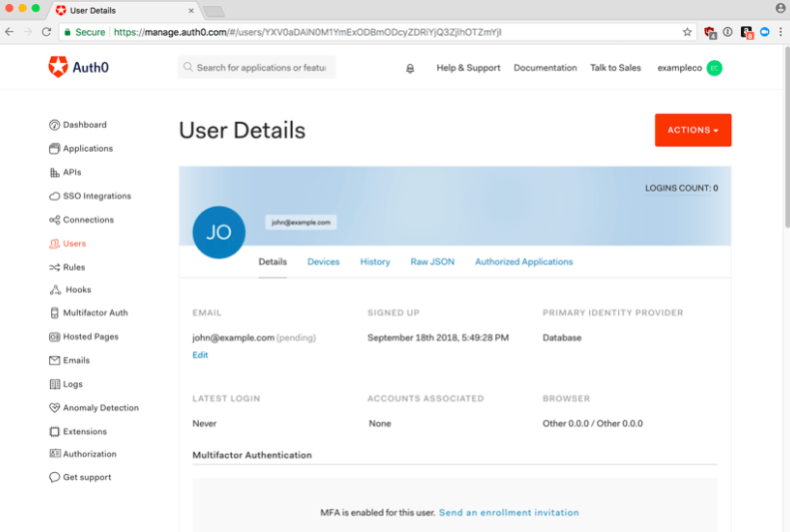The image size is (790, 532).
Task: Switch to the Details tab
Action: [273, 262]
